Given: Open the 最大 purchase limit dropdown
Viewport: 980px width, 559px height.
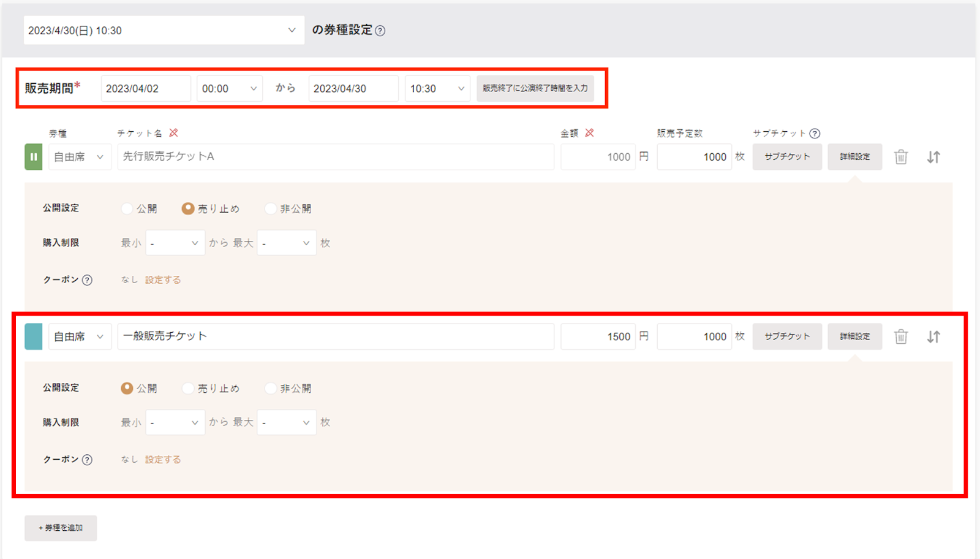Looking at the screenshot, I should pyautogui.click(x=287, y=243).
